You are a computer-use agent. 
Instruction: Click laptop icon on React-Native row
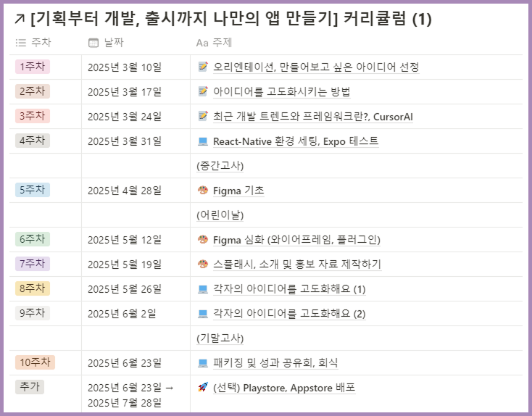[203, 141]
